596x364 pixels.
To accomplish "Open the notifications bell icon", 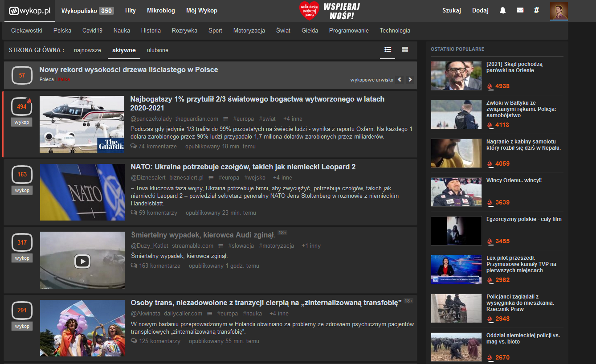I will pyautogui.click(x=502, y=11).
